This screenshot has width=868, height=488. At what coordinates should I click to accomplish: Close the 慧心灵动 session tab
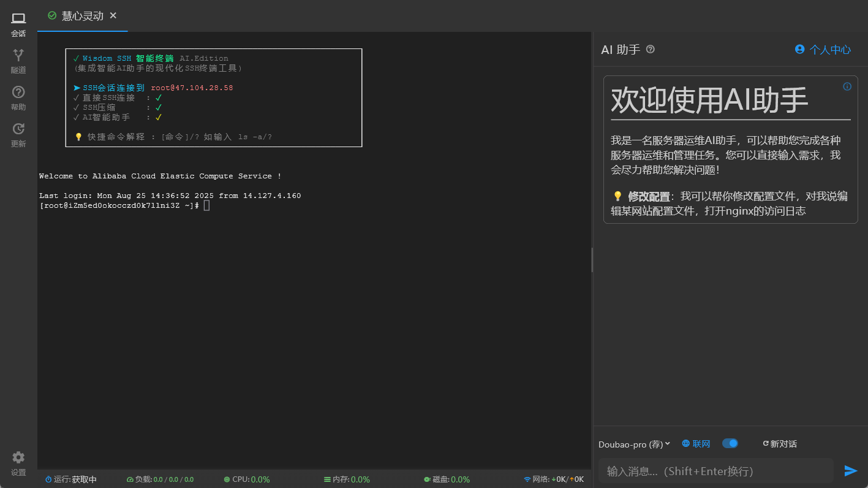pos(113,16)
